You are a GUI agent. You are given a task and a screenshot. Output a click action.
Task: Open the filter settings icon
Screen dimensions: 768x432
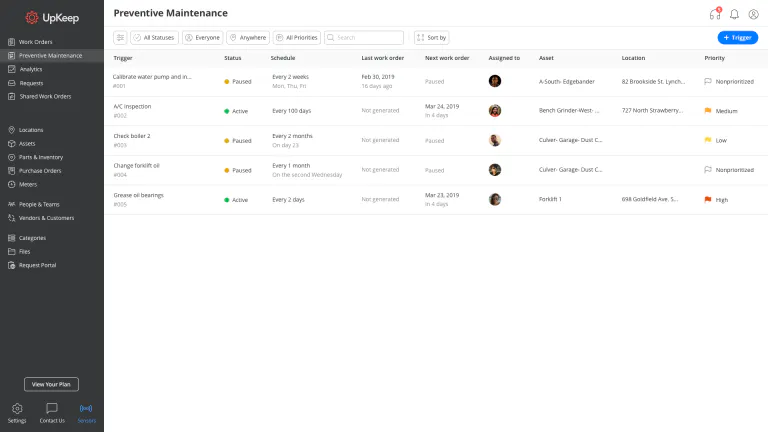[120, 38]
